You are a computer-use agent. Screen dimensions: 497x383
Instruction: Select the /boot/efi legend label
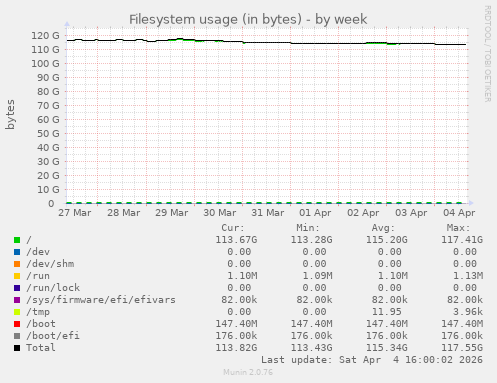click(x=53, y=336)
